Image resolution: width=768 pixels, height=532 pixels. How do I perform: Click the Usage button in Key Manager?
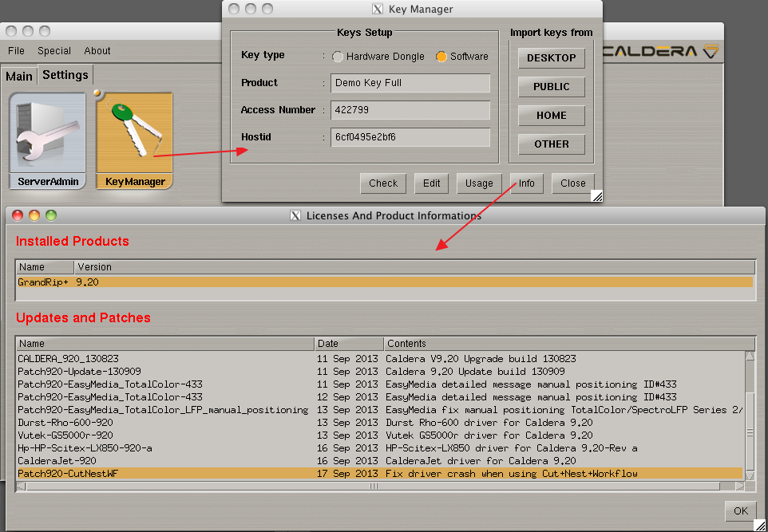coord(479,183)
